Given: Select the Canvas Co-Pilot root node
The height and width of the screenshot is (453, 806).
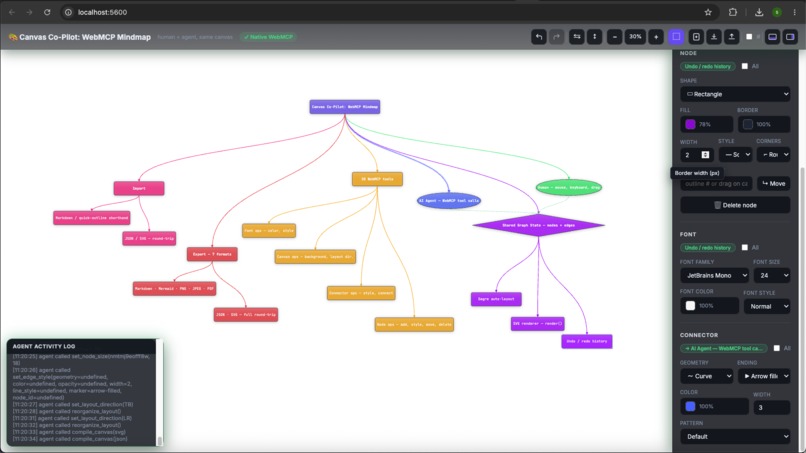Looking at the screenshot, I should [345, 107].
